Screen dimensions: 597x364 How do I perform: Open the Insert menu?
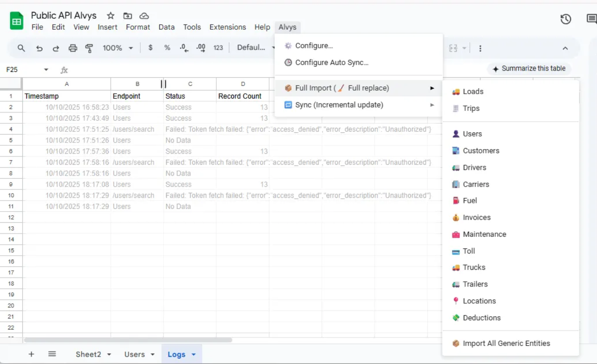pyautogui.click(x=107, y=27)
